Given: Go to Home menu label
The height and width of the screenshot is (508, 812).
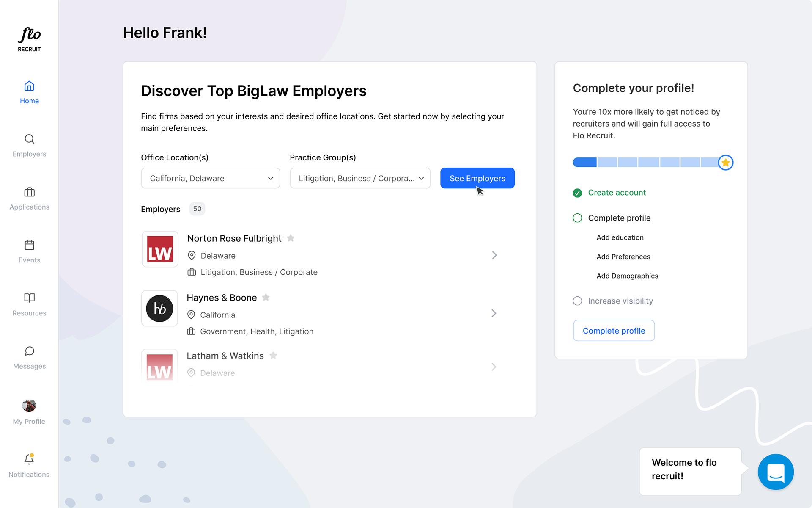Looking at the screenshot, I should point(29,101).
